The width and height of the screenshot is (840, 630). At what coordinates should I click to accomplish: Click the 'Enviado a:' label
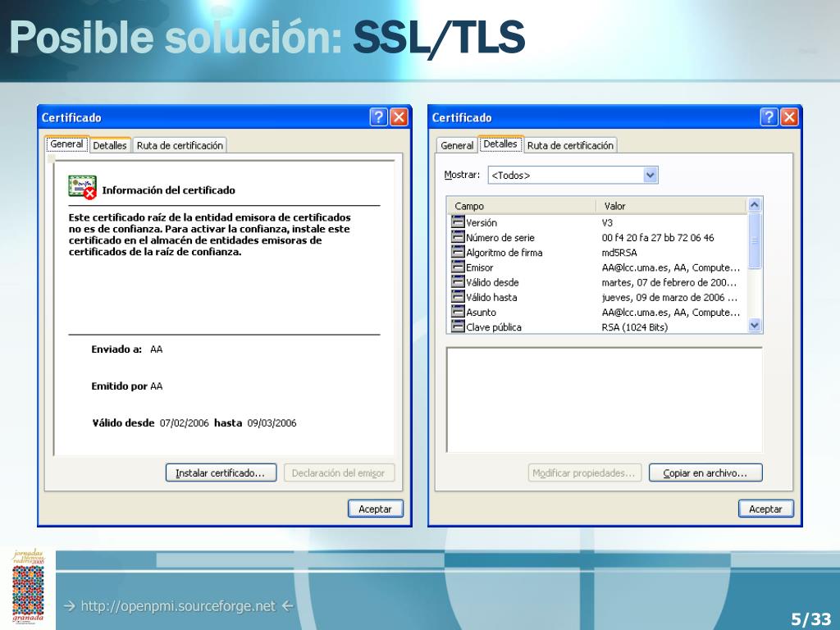click(116, 349)
